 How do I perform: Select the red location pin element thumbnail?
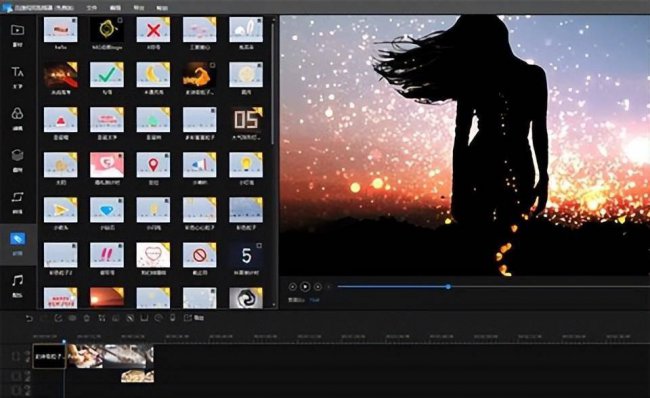pyautogui.click(x=153, y=165)
